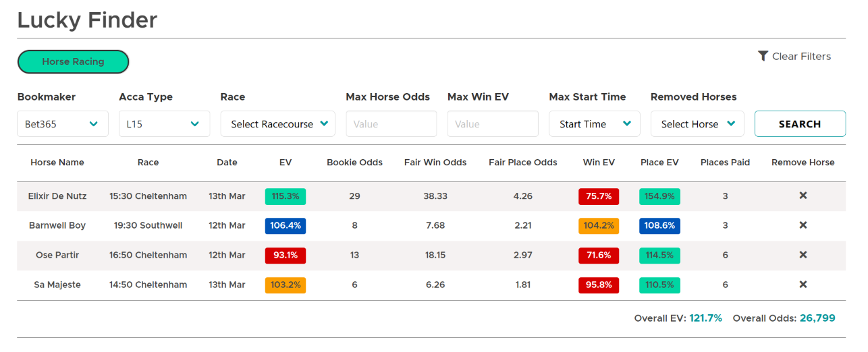Remove Elixir De Nutz with X icon

(x=803, y=196)
